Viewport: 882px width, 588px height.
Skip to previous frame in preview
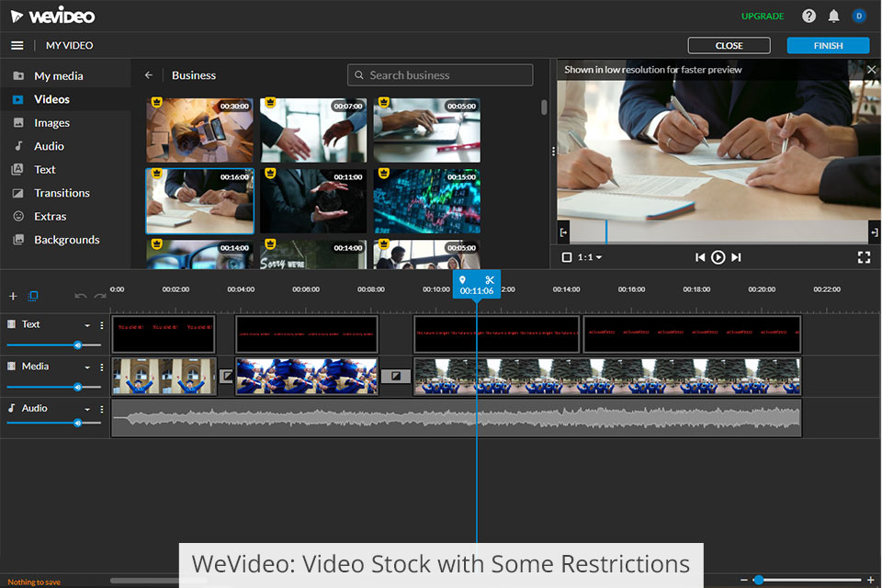pos(700,257)
